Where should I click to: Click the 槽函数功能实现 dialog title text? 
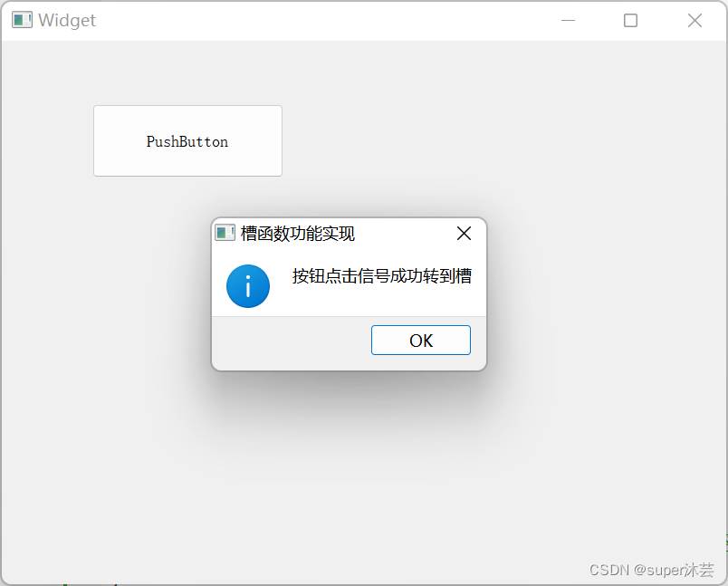298,233
